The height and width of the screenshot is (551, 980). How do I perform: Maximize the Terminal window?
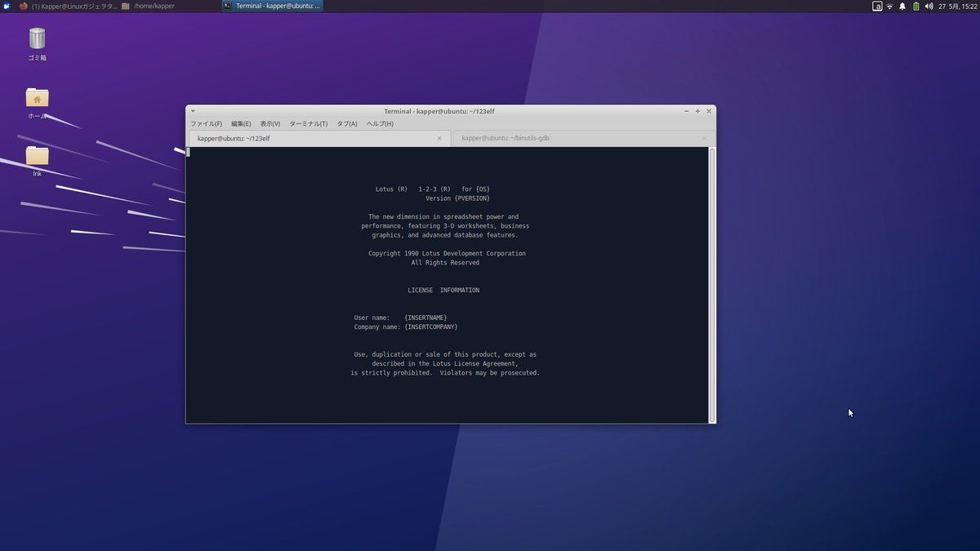pyautogui.click(x=698, y=111)
